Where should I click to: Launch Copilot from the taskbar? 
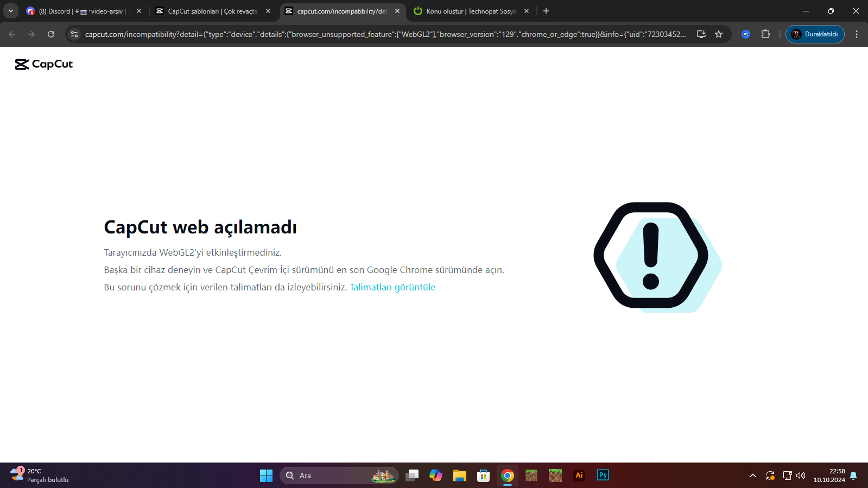coord(436,476)
